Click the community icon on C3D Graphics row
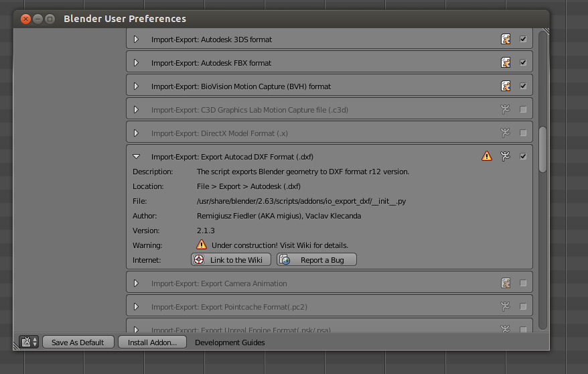588x374 pixels. 506,110
